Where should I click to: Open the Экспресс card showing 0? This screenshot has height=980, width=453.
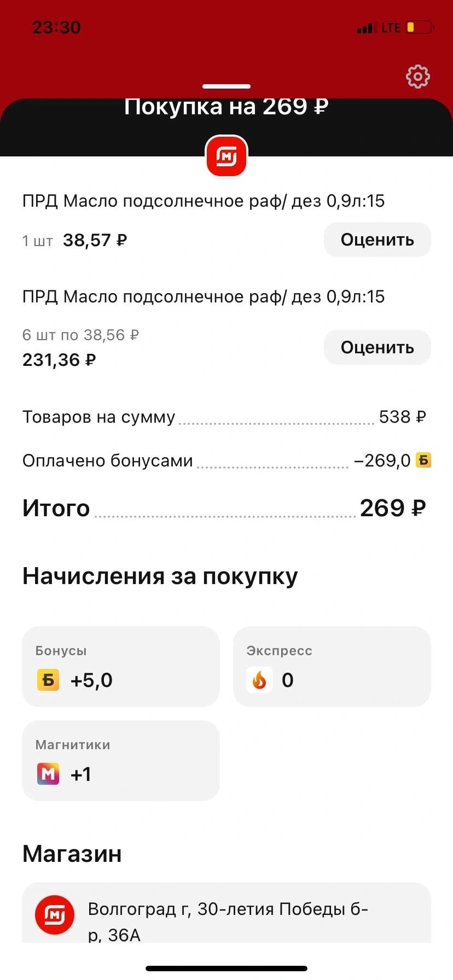coord(332,666)
